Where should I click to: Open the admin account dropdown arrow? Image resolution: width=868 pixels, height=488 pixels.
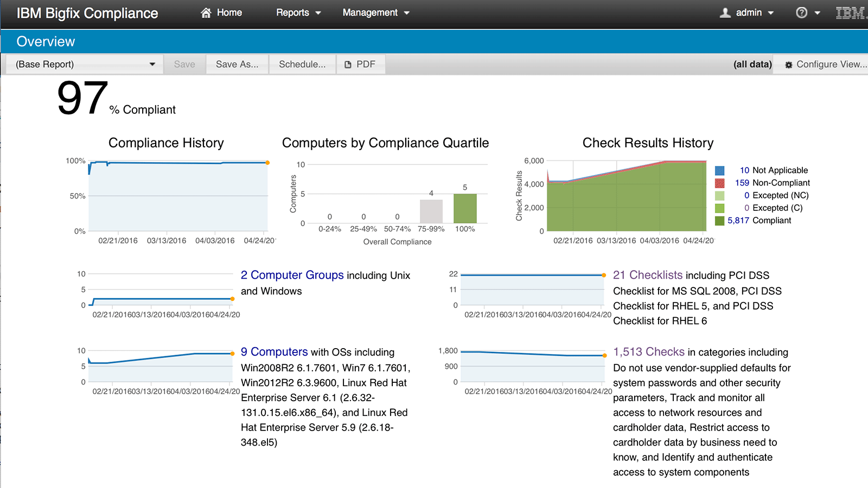click(x=772, y=12)
